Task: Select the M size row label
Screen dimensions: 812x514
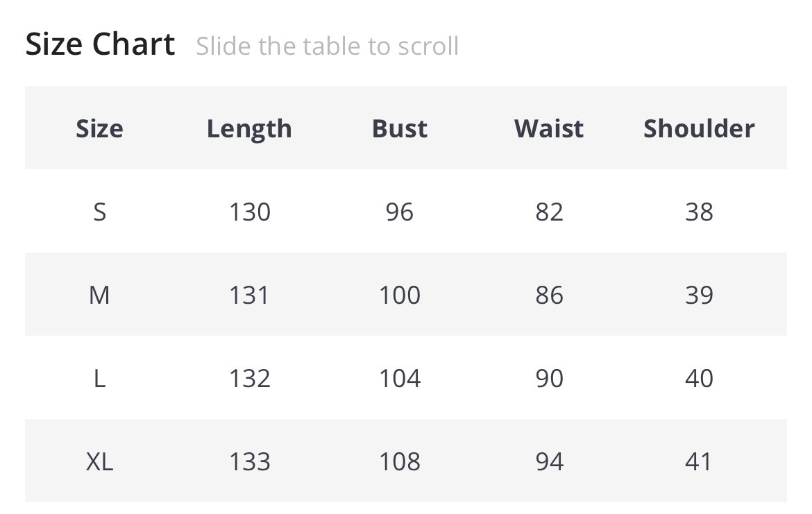Action: tap(99, 295)
